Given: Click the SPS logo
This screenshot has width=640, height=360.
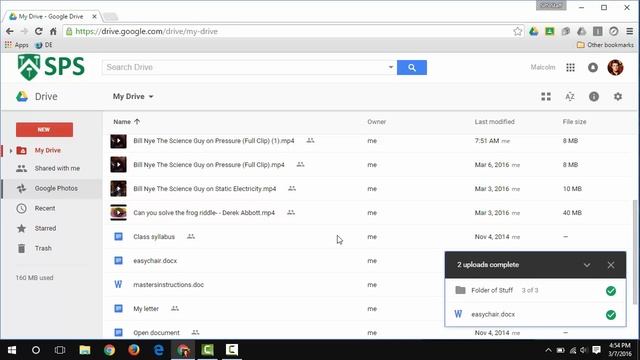Looking at the screenshot, I should pos(51,67).
